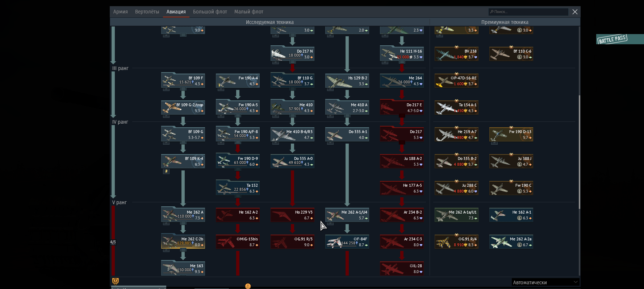Select the Me 262 A jet
Viewport: 644px width, 289px height.
(x=183, y=215)
